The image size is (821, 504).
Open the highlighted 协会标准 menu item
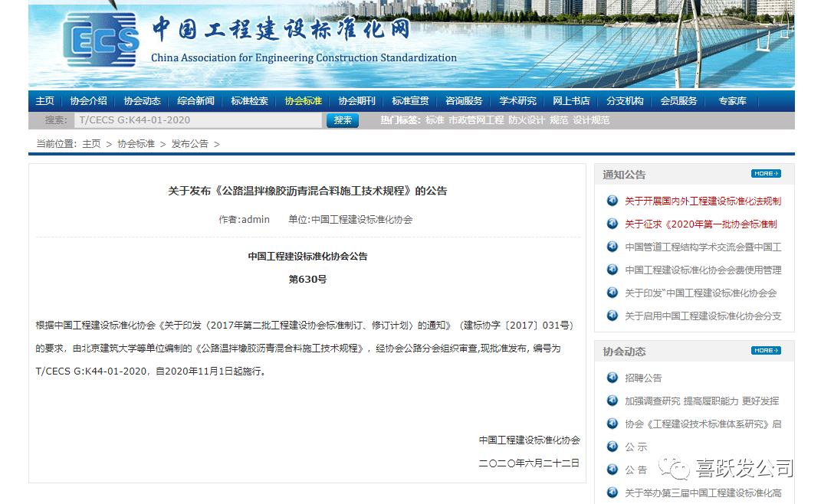[x=303, y=101]
